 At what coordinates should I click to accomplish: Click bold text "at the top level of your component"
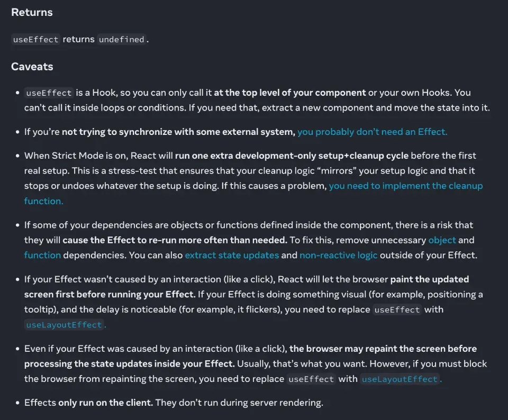point(289,93)
